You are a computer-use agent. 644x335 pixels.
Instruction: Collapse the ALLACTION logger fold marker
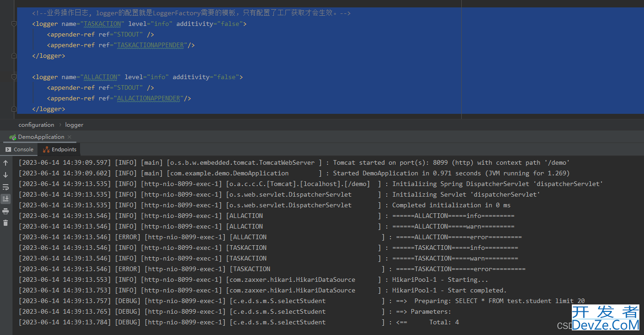point(14,77)
